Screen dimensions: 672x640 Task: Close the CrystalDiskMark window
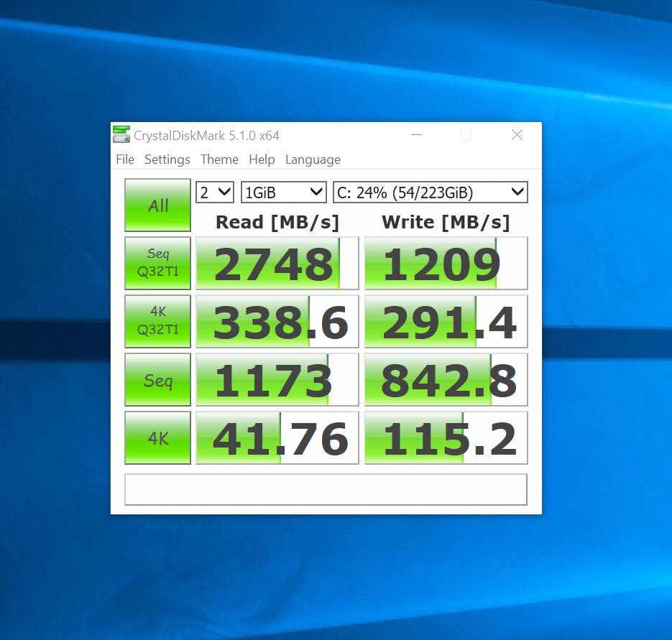point(517,135)
